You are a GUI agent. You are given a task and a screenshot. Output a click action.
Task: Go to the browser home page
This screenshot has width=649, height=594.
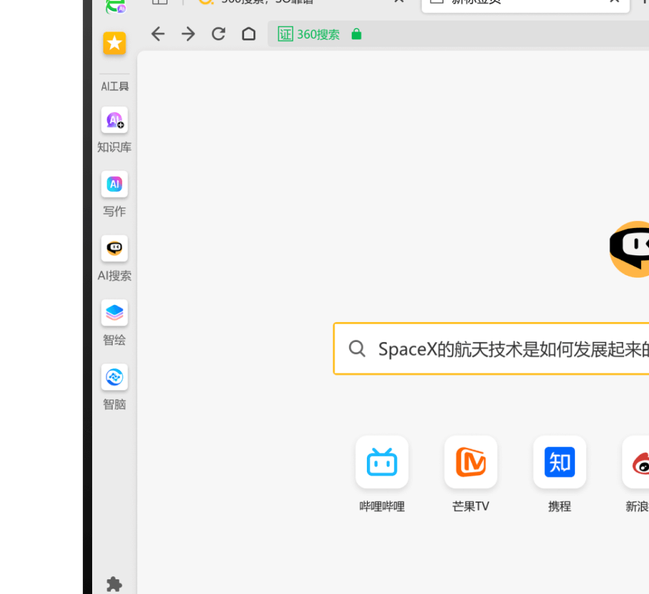248,34
